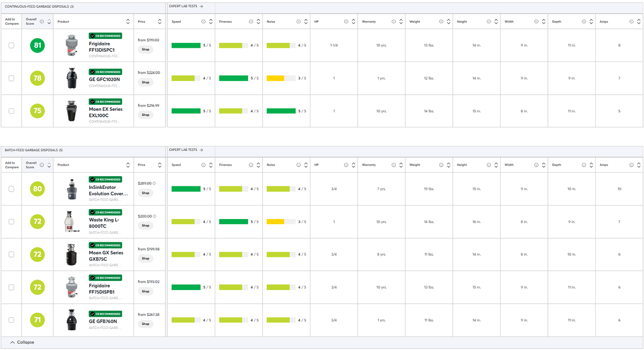Image resolution: width=644 pixels, height=350 pixels.
Task: Check compare box for Waste King L-8000TC
Action: point(11,222)
